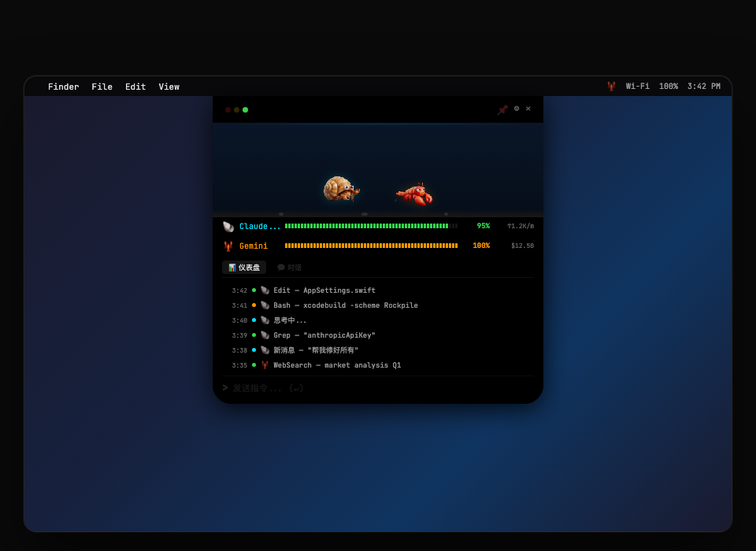Switch to the 对话 tab
Viewport: 756px width, 551px height.
(289, 267)
